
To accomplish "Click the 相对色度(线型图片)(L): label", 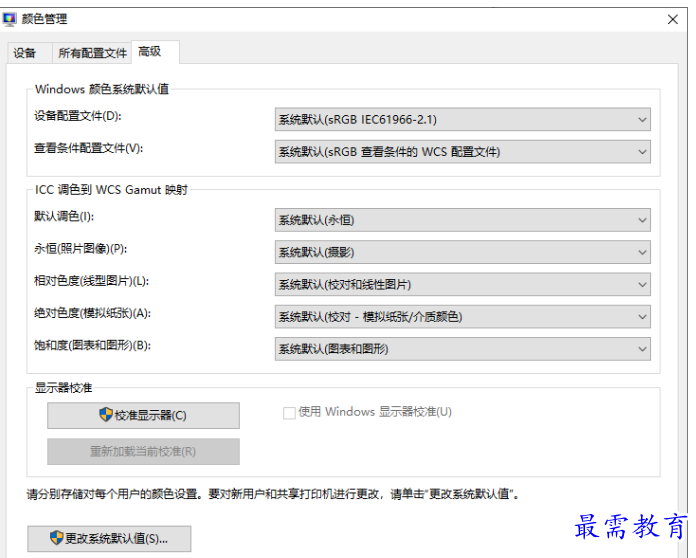I will click(91, 281).
